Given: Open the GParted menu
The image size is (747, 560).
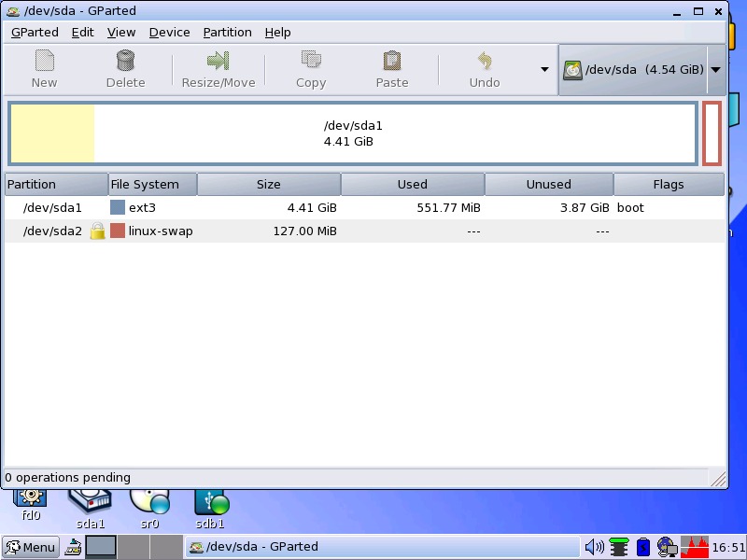Looking at the screenshot, I should (35, 33).
